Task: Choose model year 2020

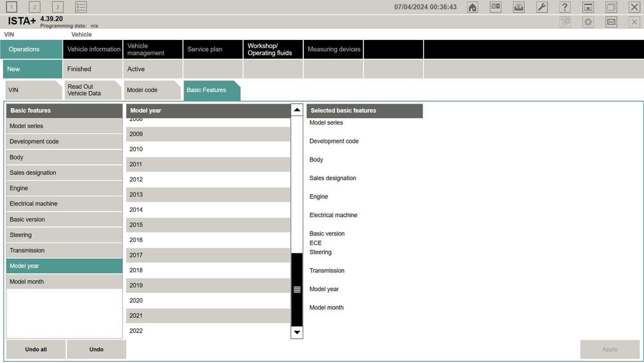Action: click(x=208, y=301)
